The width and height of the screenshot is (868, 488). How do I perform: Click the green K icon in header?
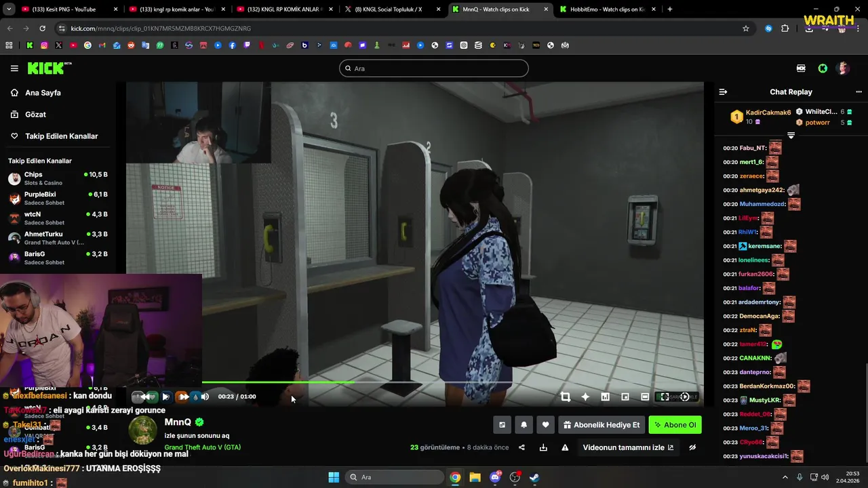pos(823,68)
